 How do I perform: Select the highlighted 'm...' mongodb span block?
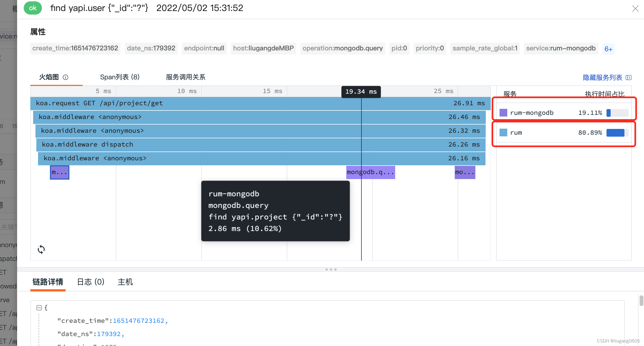(60, 172)
